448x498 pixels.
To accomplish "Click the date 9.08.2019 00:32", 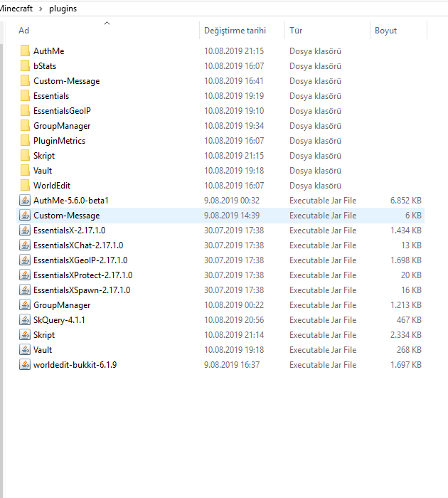I will pyautogui.click(x=232, y=201).
